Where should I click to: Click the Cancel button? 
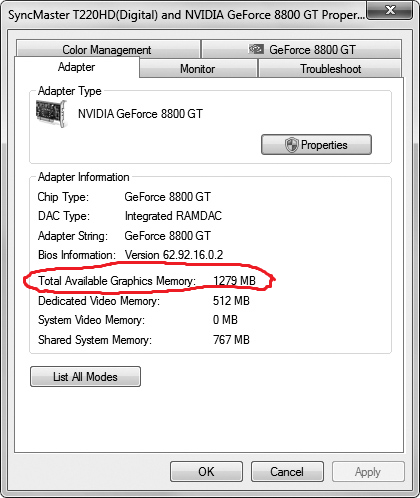(287, 472)
